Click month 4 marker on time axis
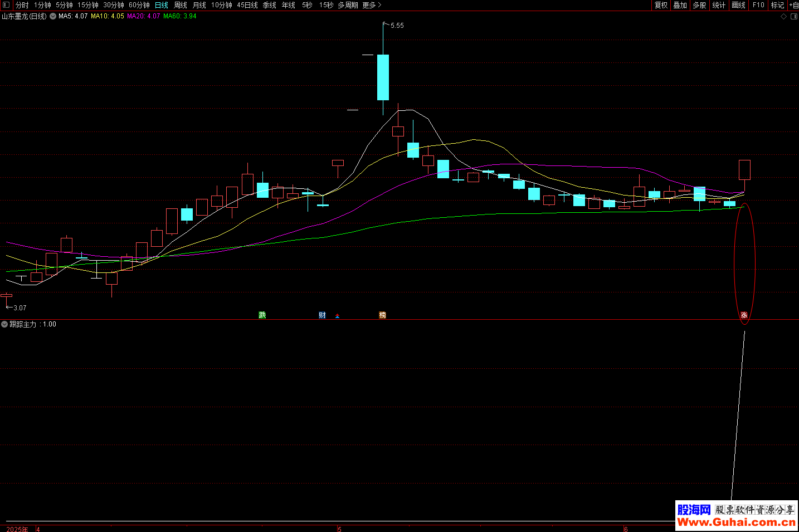Viewport: 799px width, 532px height. 38,529
